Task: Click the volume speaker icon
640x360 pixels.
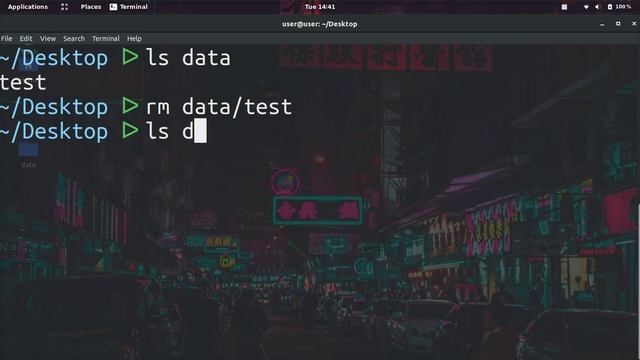Action: click(x=597, y=7)
